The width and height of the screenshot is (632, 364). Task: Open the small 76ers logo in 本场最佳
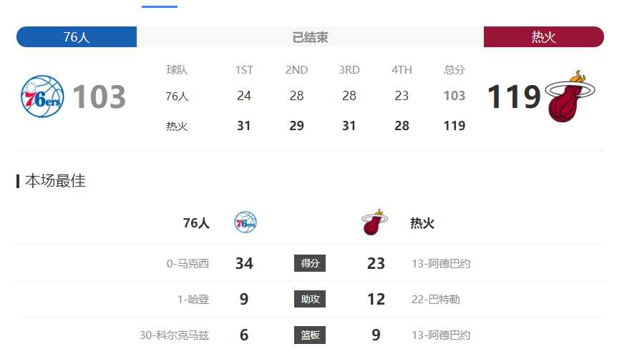point(245,222)
